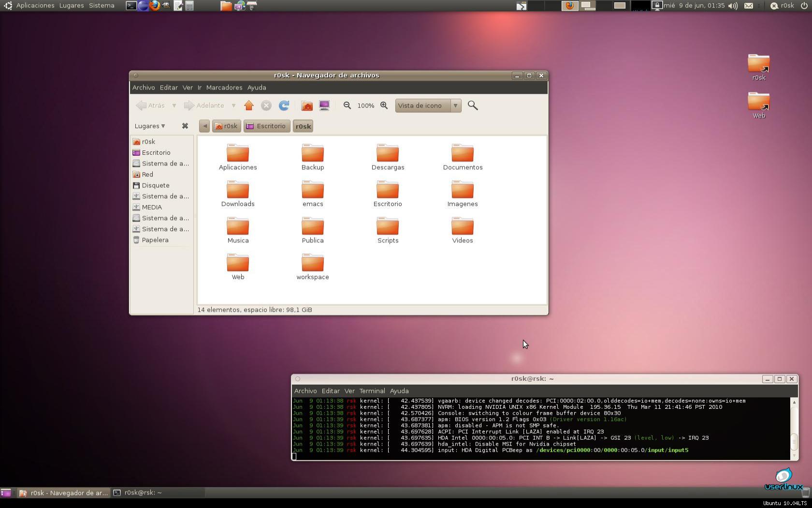Toggle the r0sk home path button
This screenshot has width=812, height=508.
(226, 126)
